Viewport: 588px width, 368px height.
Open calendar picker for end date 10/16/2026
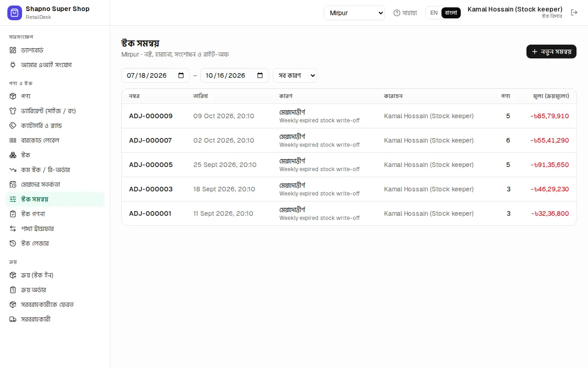point(260,75)
